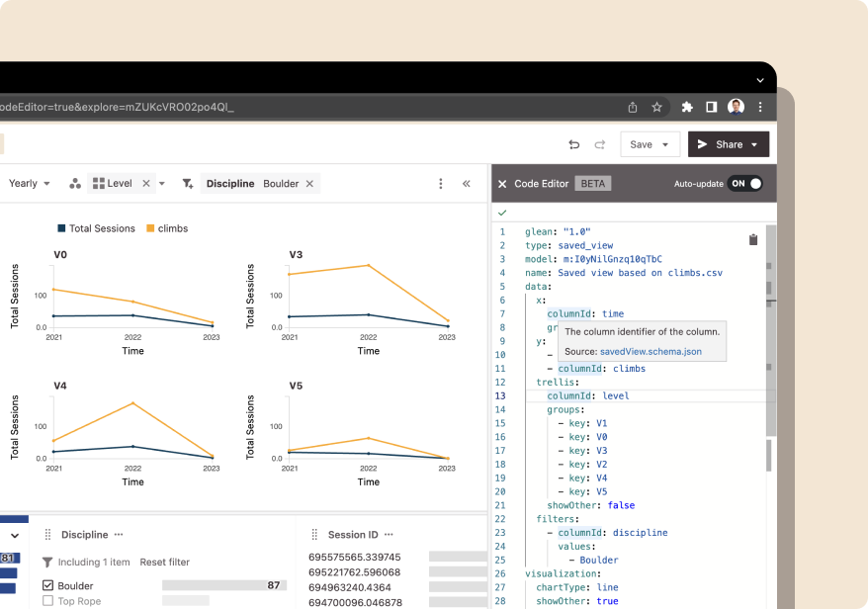Open the chart options three-dot menu
Image resolution: width=868 pixels, height=609 pixels.
(x=441, y=183)
